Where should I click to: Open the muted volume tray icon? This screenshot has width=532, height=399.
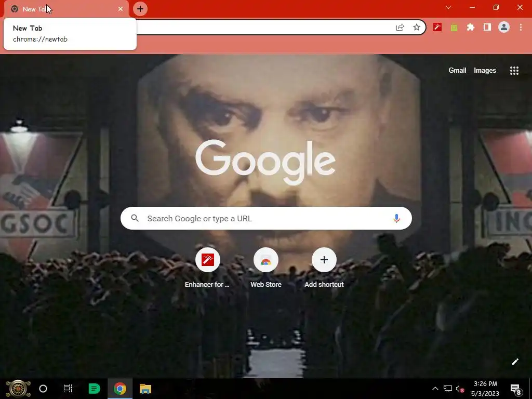click(460, 389)
